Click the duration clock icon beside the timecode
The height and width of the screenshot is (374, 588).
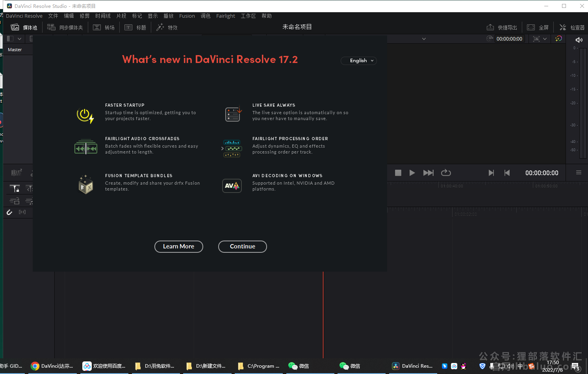(490, 39)
